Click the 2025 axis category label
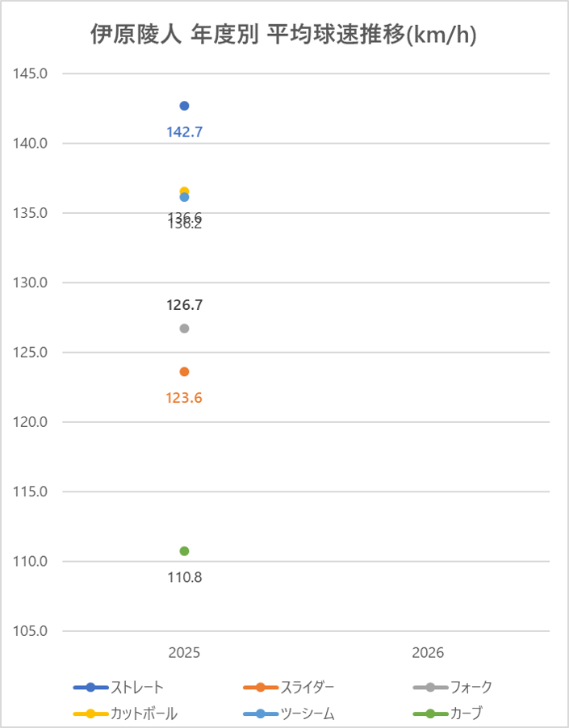The width and height of the screenshot is (569, 728). coord(184,653)
